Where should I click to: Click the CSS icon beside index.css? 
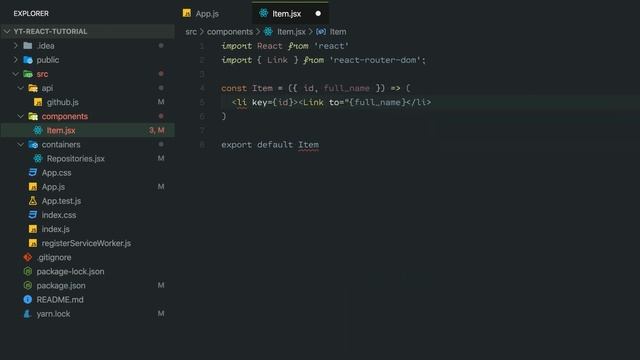click(x=33, y=215)
